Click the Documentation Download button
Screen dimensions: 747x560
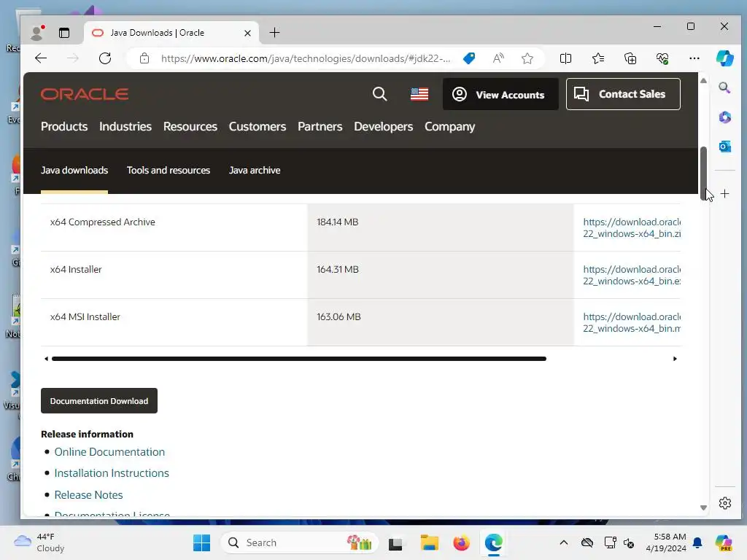click(99, 401)
